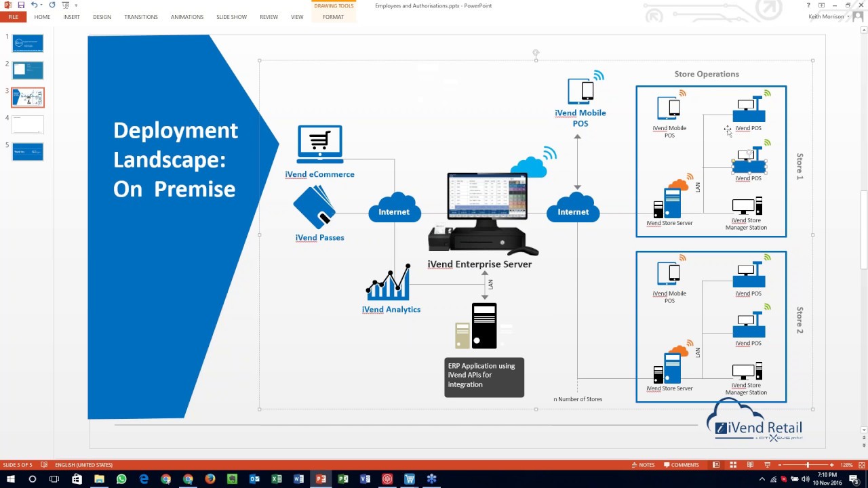The height and width of the screenshot is (488, 868).
Task: Fit slide to current window
Action: [861, 465]
